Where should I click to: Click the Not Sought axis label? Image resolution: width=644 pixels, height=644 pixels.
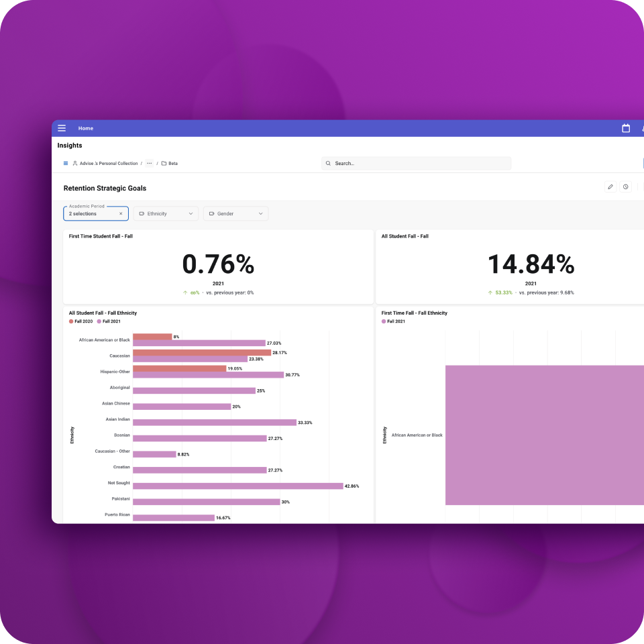click(x=119, y=483)
